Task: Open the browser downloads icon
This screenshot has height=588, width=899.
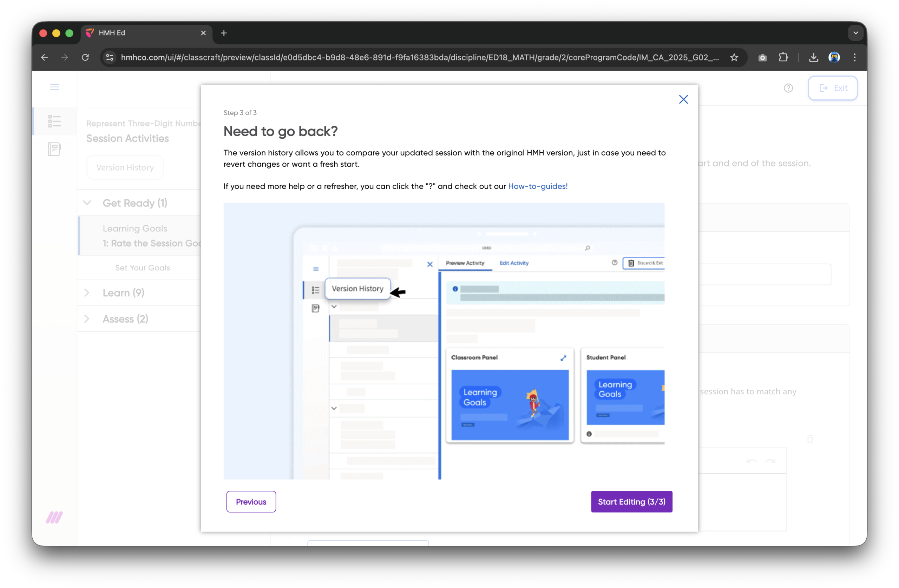Action: point(813,58)
